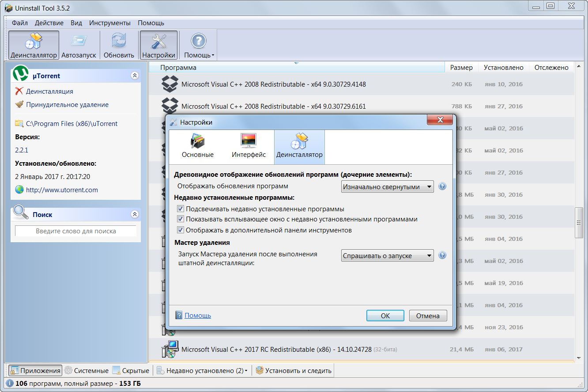
Task: Sort by the Программа column header
Action: click(x=297, y=68)
